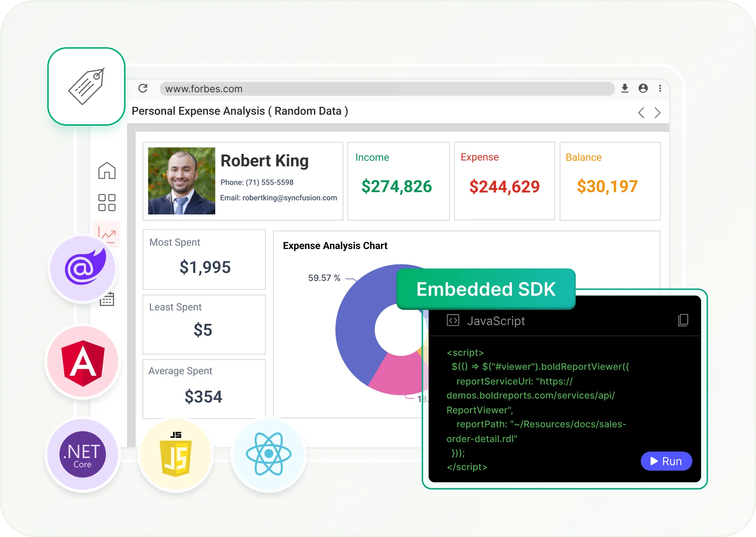The width and height of the screenshot is (756, 537).
Task: Copy code with the clipboard icon
Action: pos(683,320)
